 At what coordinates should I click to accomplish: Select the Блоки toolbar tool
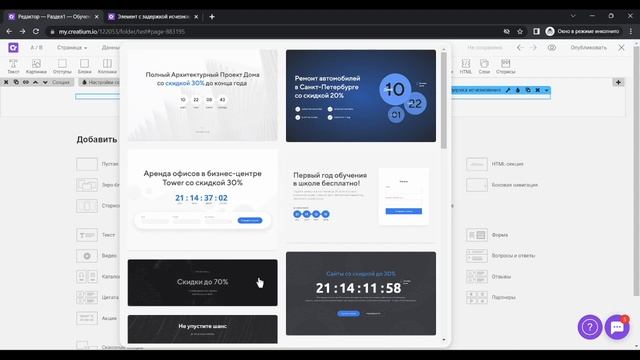[x=84, y=66]
